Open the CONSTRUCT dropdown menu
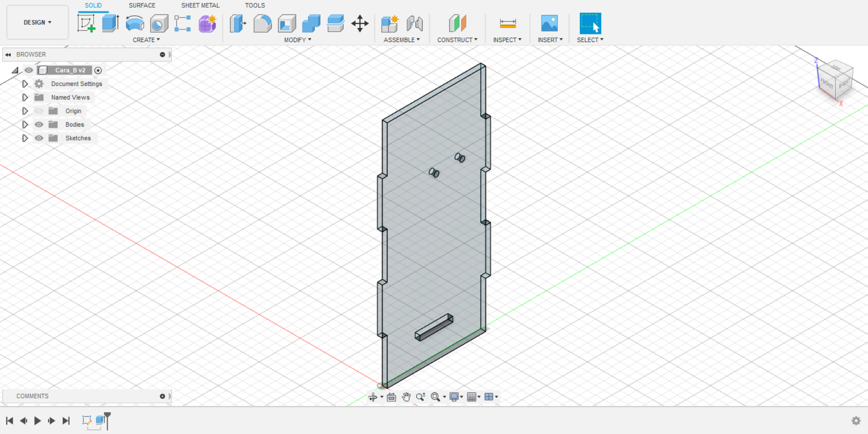Image resolution: width=868 pixels, height=434 pixels. [x=457, y=40]
